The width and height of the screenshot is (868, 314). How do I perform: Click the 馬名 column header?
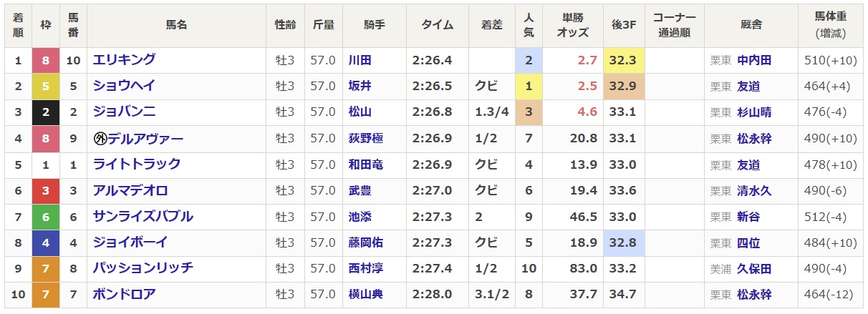176,25
